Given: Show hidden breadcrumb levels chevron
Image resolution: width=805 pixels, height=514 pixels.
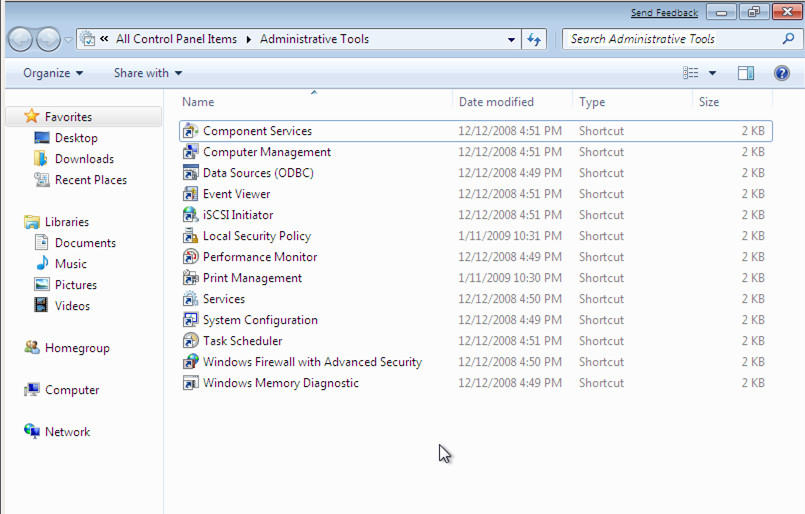Looking at the screenshot, I should coord(104,39).
